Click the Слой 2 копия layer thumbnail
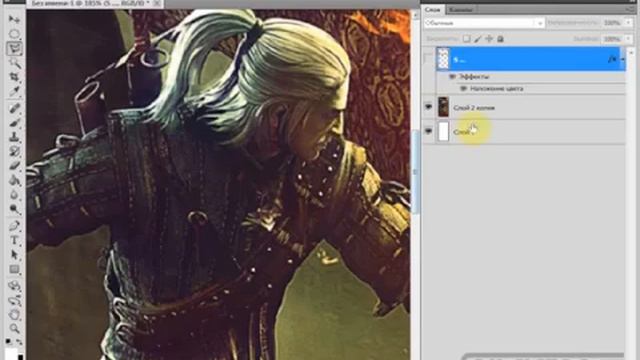The height and width of the screenshot is (360, 640). point(443,107)
